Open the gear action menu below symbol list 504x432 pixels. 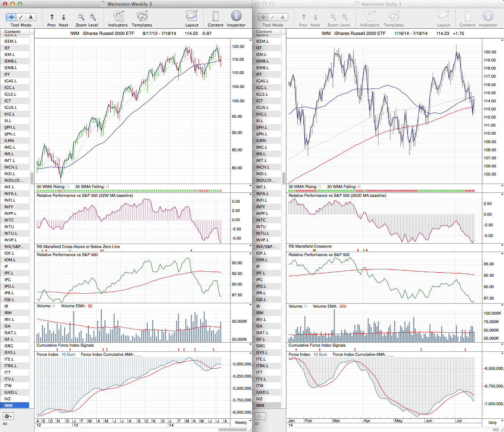click(x=8, y=416)
